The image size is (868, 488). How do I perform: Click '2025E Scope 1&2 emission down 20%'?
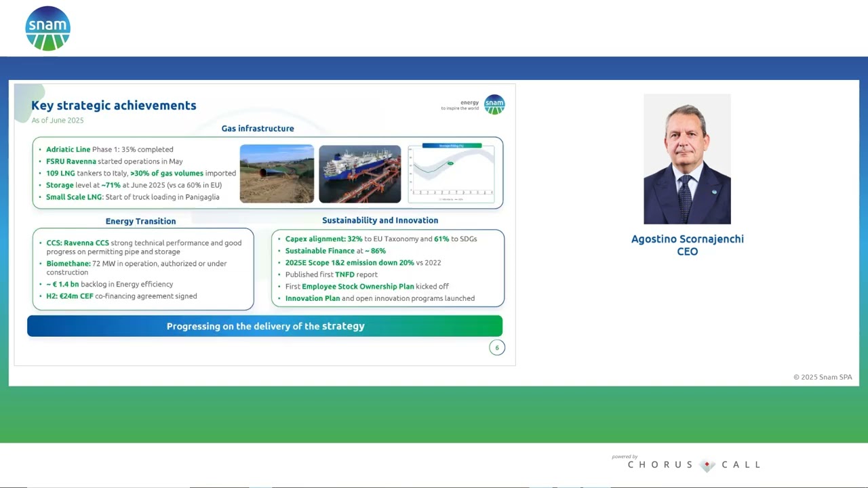(363, 263)
